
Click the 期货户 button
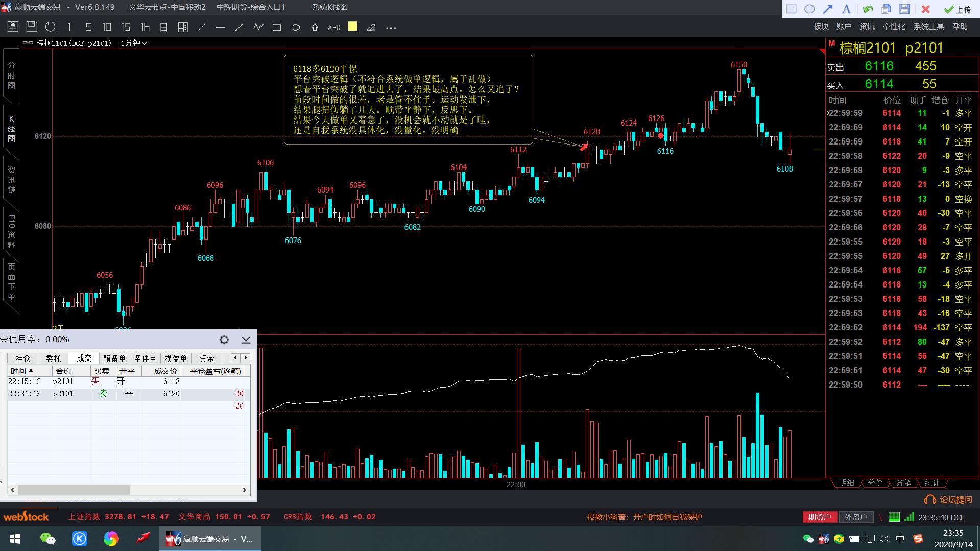pos(820,517)
